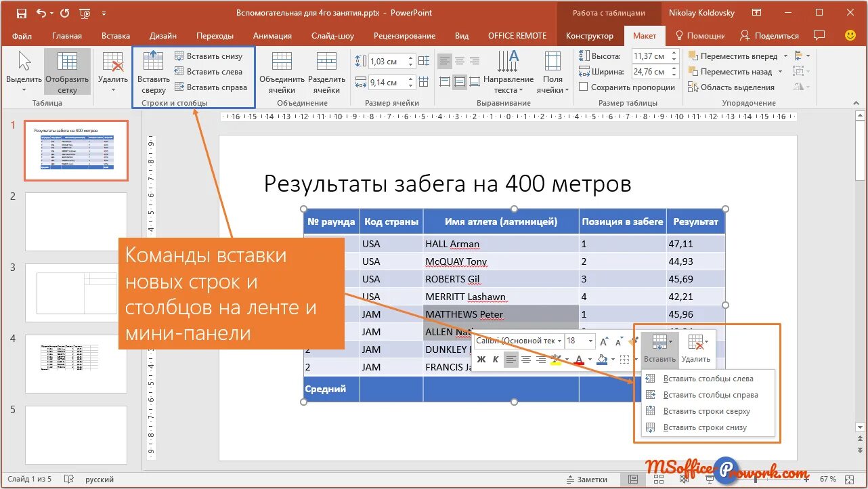The height and width of the screenshot is (489, 868).
Task: Switch to the Конструктор tab
Action: click(x=590, y=36)
